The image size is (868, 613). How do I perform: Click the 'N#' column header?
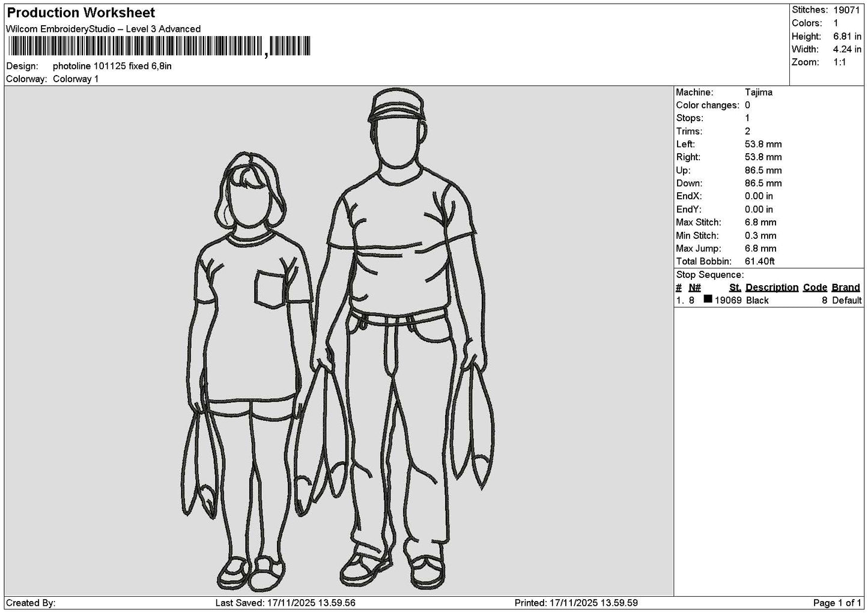click(695, 288)
